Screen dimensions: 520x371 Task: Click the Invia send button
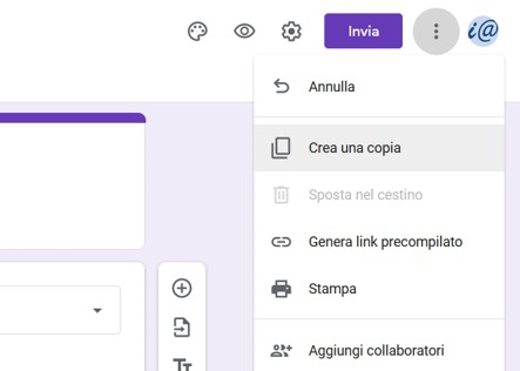[363, 31]
